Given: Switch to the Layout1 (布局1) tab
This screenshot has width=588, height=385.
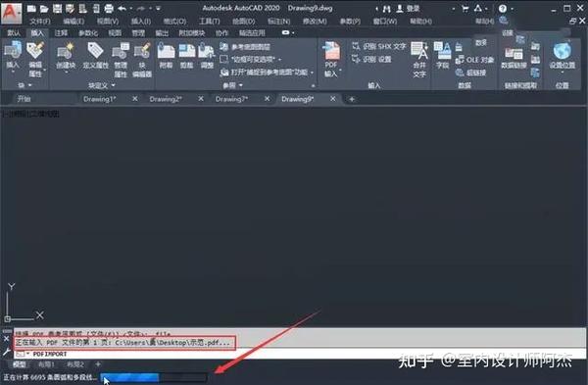Looking at the screenshot, I should pyautogui.click(x=46, y=364).
